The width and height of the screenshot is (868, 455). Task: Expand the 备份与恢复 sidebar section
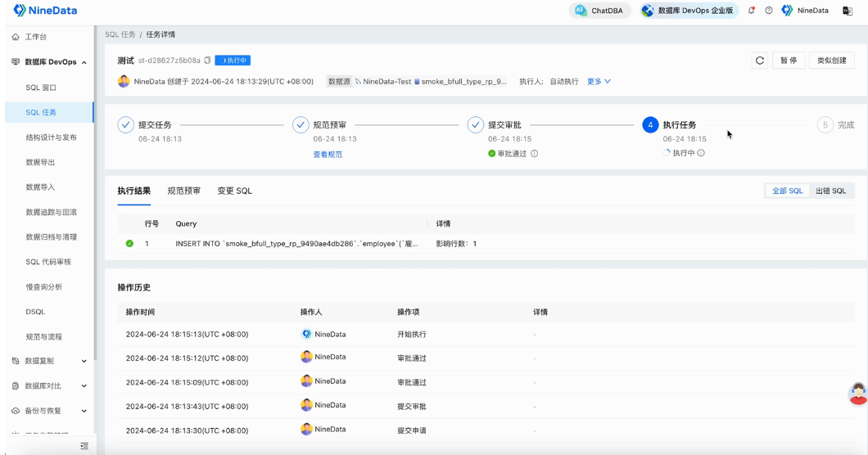49,411
